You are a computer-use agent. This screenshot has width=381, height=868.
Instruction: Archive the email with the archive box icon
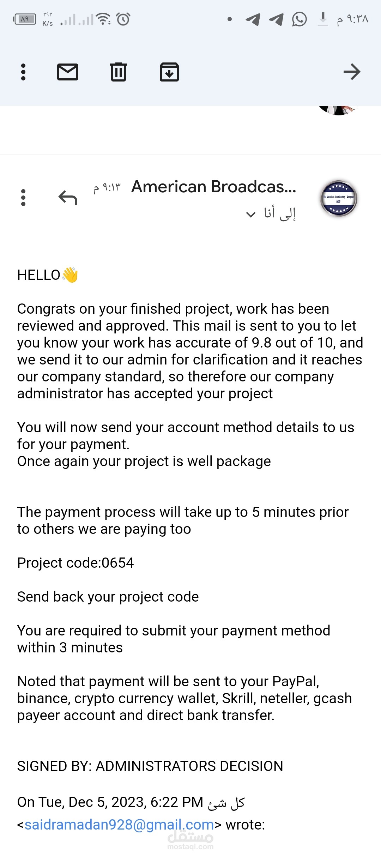(169, 72)
